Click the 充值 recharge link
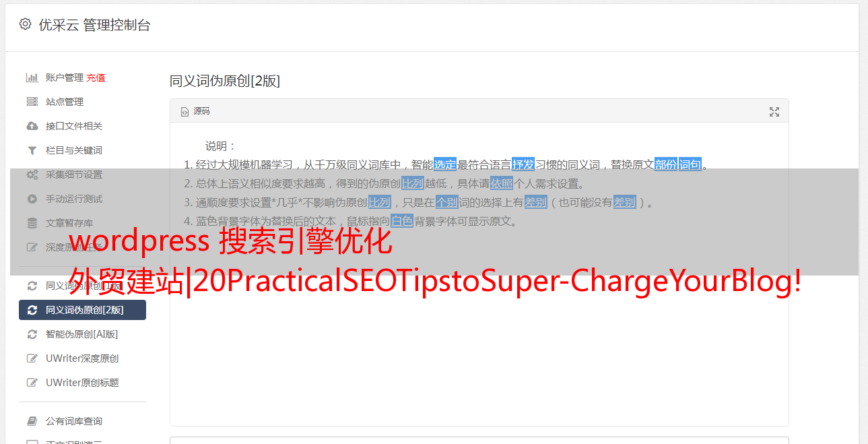 pos(96,77)
